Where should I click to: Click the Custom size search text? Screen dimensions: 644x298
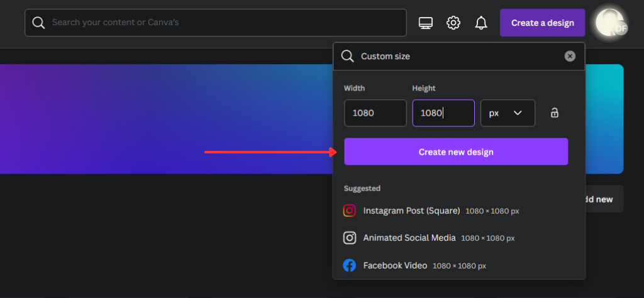[386, 57]
